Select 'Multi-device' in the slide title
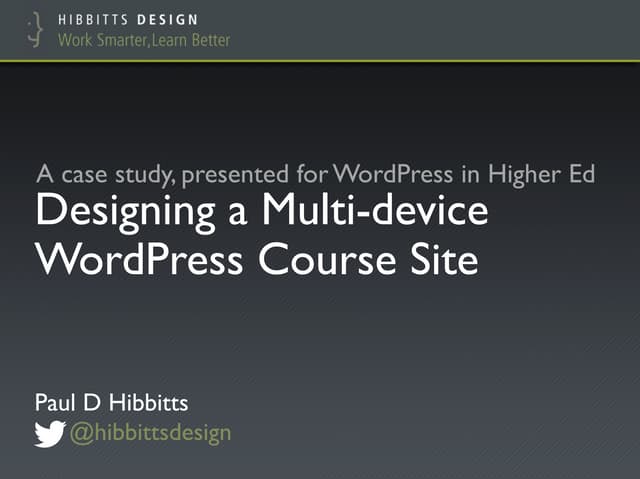Viewport: 640px width, 479px height. pos(375,212)
